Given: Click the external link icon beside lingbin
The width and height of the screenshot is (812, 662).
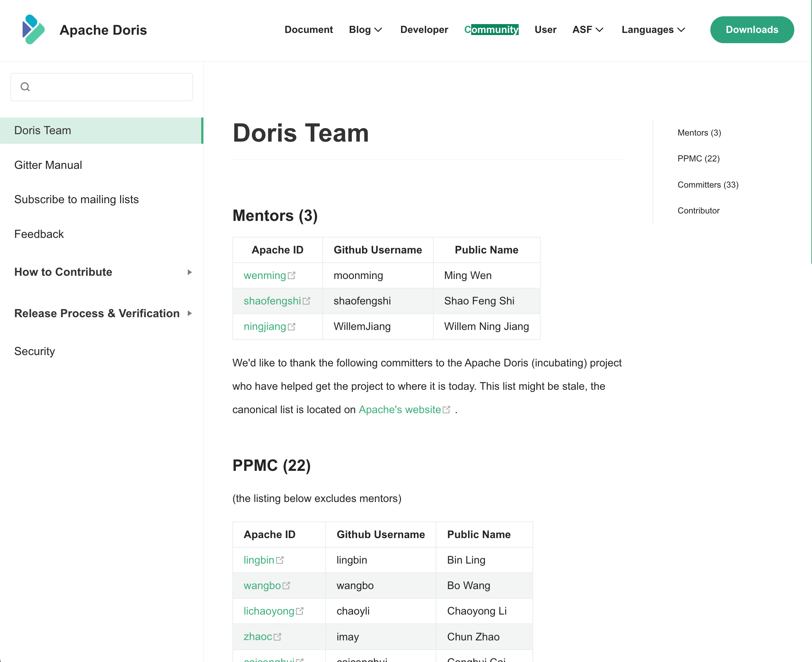Looking at the screenshot, I should [x=280, y=560].
